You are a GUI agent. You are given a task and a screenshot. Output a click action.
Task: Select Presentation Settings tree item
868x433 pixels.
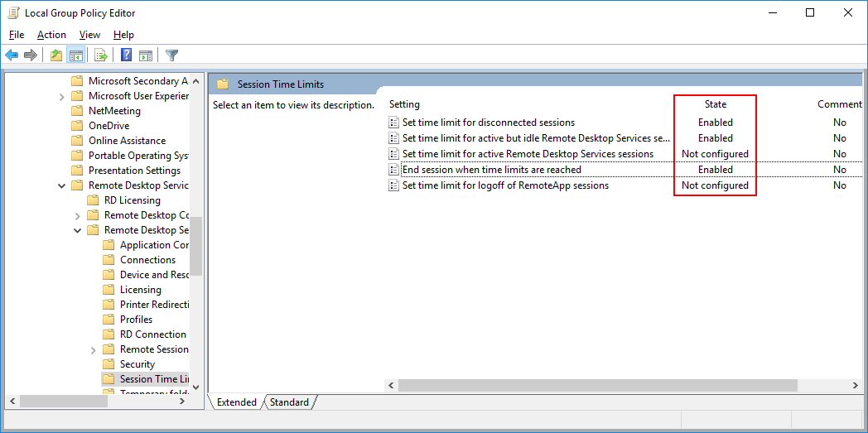[134, 171]
